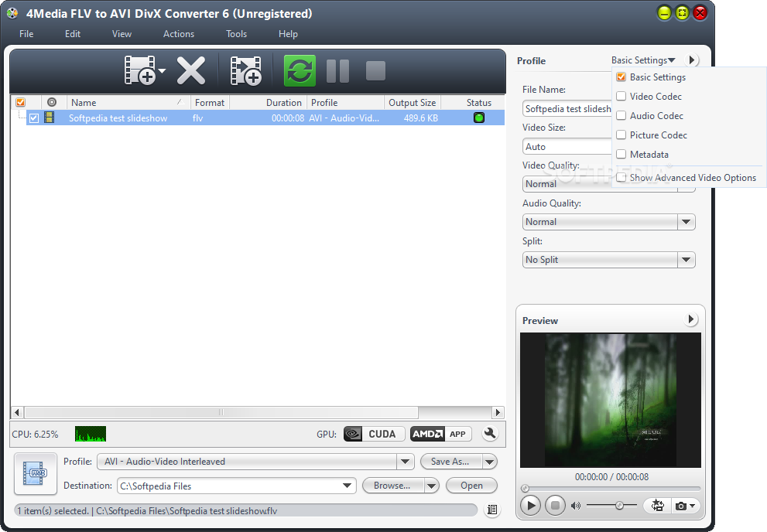
Task: Sort the list by the Name column header
Action: coord(128,102)
